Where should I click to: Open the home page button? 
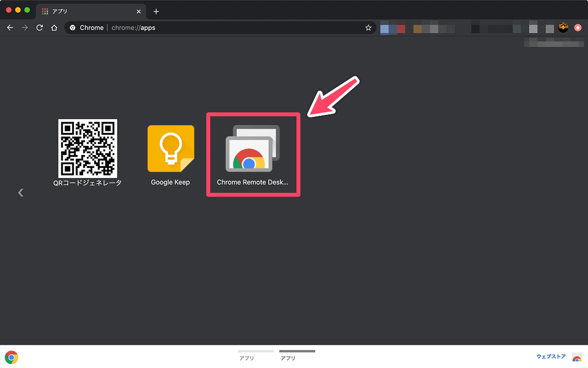click(54, 28)
